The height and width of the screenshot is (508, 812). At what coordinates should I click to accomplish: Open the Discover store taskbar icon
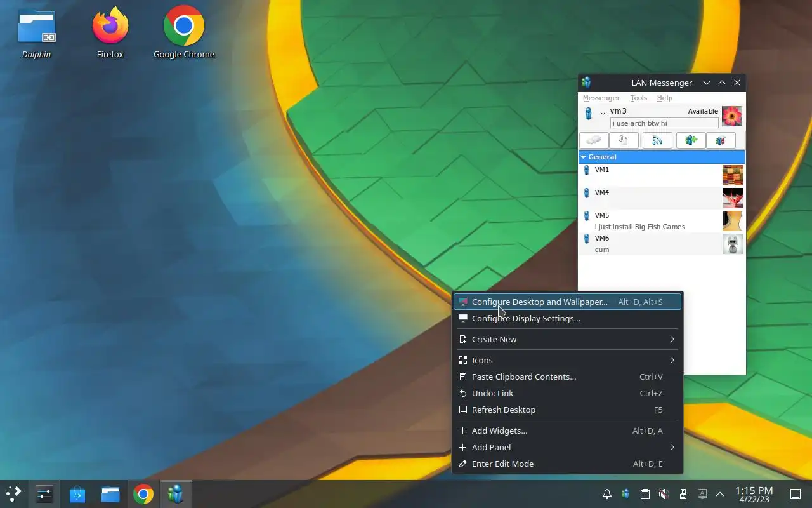pos(77,493)
